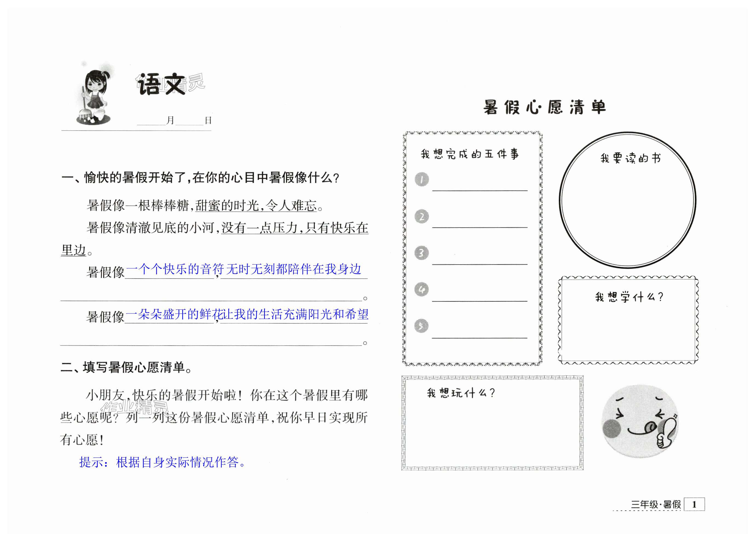Click the month blank before 月
756x542 pixels.
pos(151,121)
